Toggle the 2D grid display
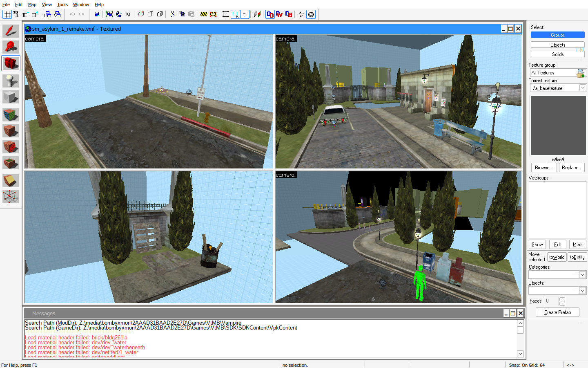 click(x=7, y=14)
